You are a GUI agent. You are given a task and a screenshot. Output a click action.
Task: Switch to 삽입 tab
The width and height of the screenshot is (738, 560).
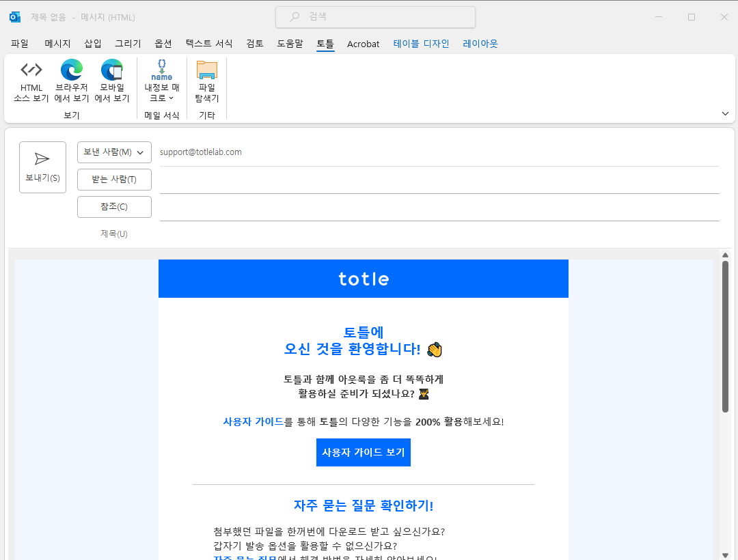pyautogui.click(x=93, y=44)
